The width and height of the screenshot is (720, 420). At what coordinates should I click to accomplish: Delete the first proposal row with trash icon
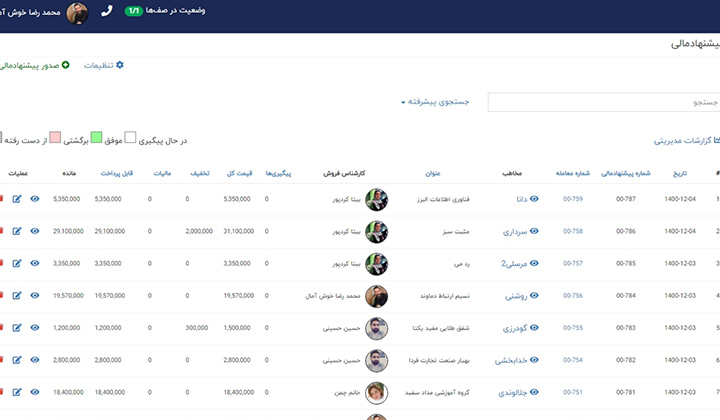point(2,199)
